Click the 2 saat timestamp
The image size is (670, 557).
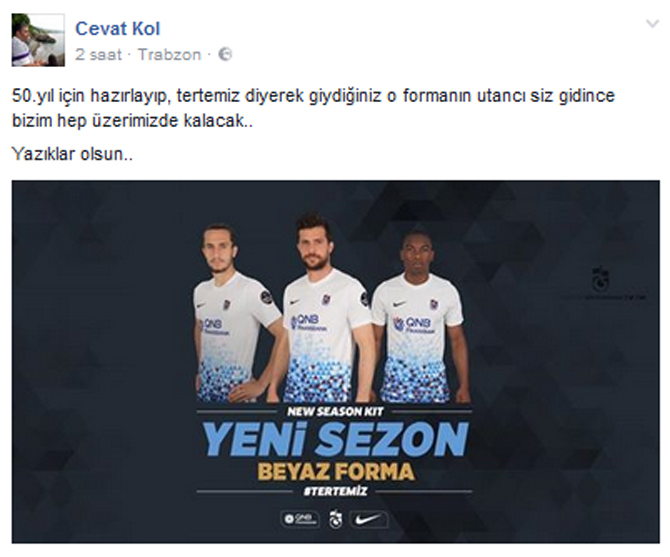(99, 55)
